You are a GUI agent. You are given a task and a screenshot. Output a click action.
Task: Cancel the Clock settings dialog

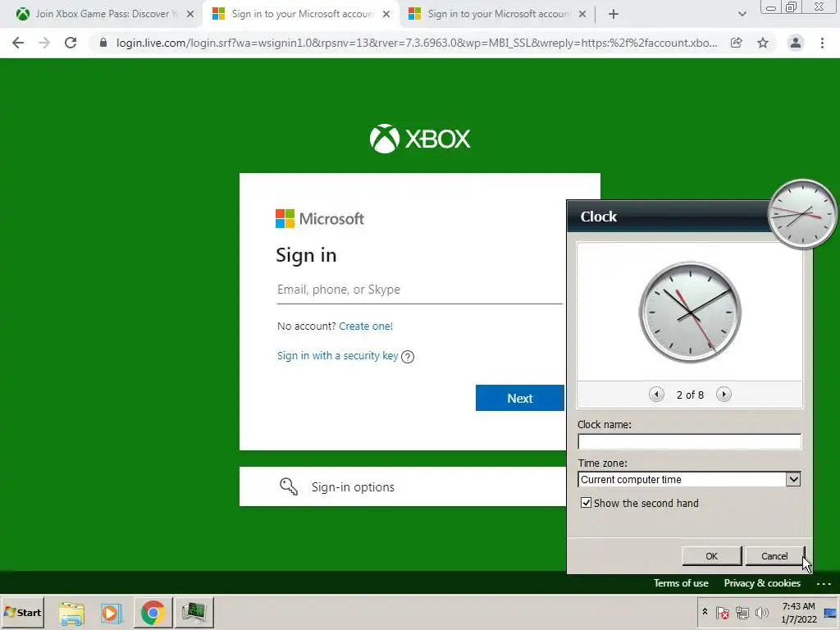[x=774, y=556]
